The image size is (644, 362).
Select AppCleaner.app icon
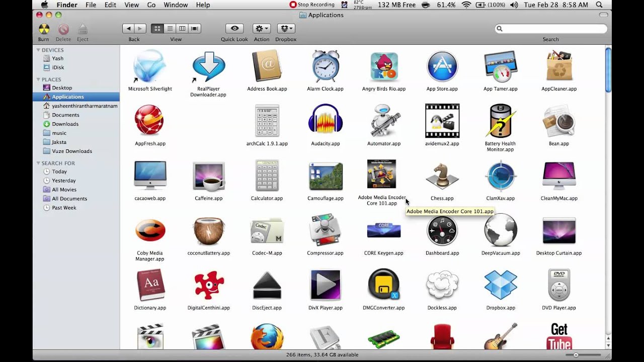[x=559, y=66]
